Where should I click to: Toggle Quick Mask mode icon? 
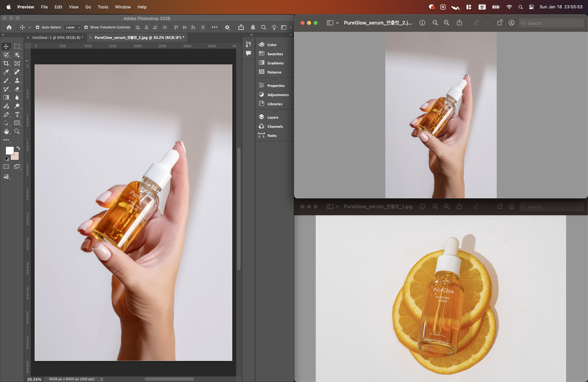pyautogui.click(x=6, y=166)
